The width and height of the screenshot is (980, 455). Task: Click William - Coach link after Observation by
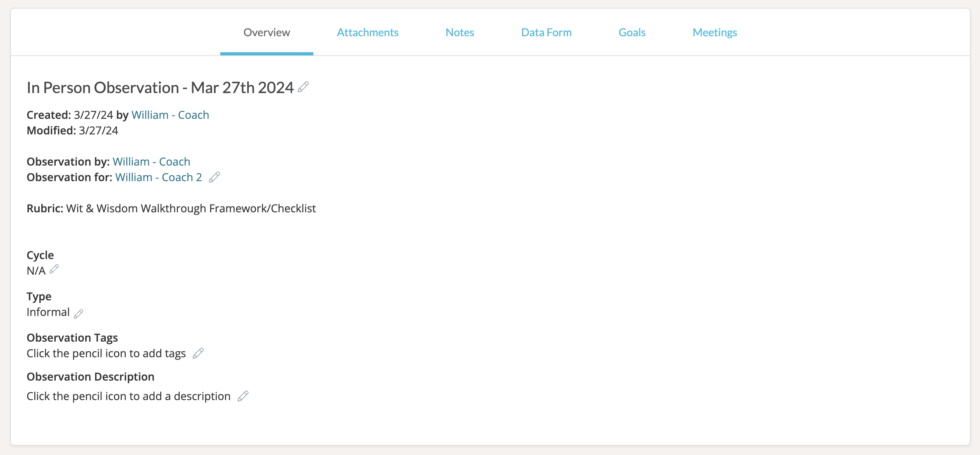click(x=151, y=162)
